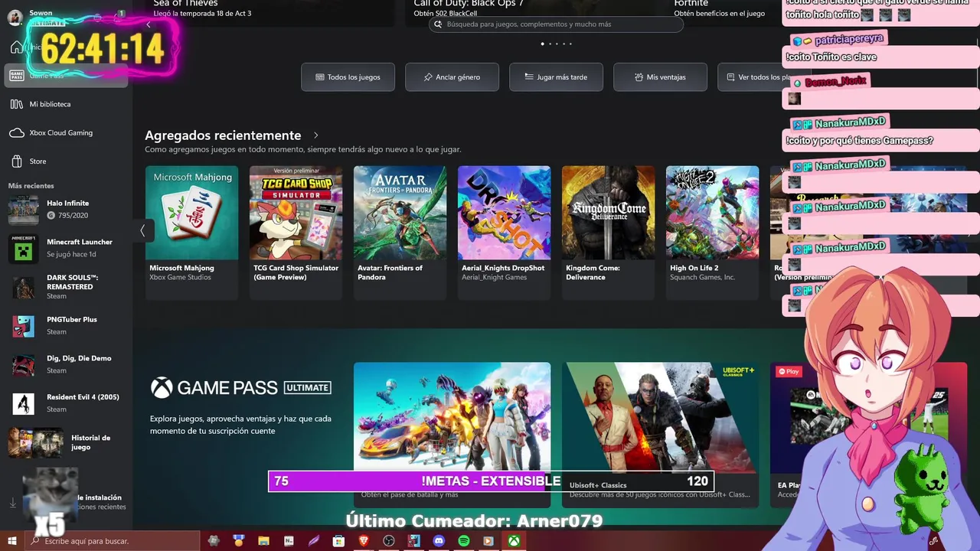Image resolution: width=980 pixels, height=551 pixels.
Task: Open Spotify from the taskbar
Action: coord(464,541)
